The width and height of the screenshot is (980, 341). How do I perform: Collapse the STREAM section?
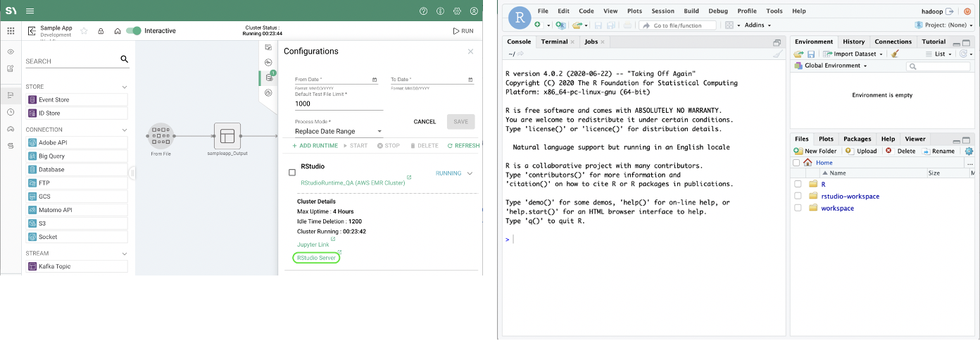point(125,253)
